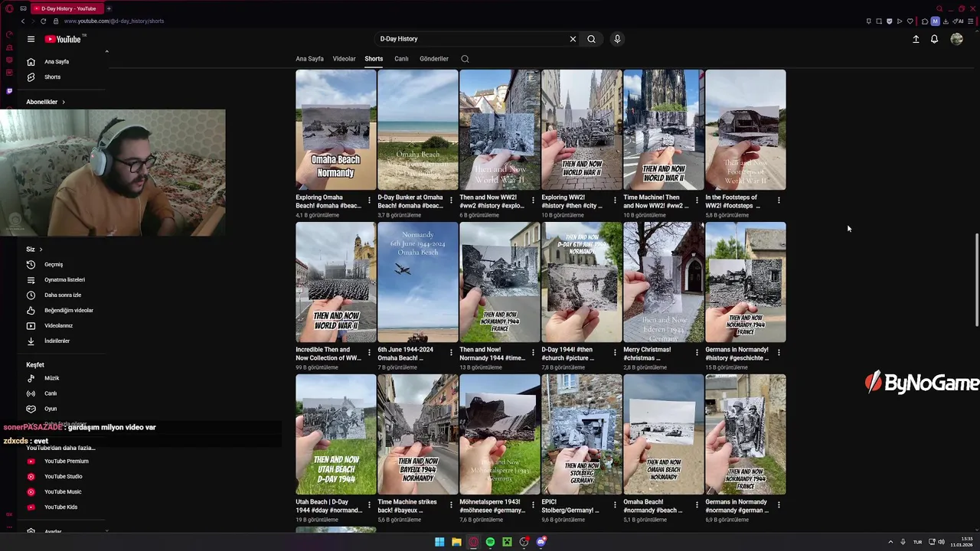Add page to bookmarks heart icon
The image size is (980, 551).
tap(910, 21)
